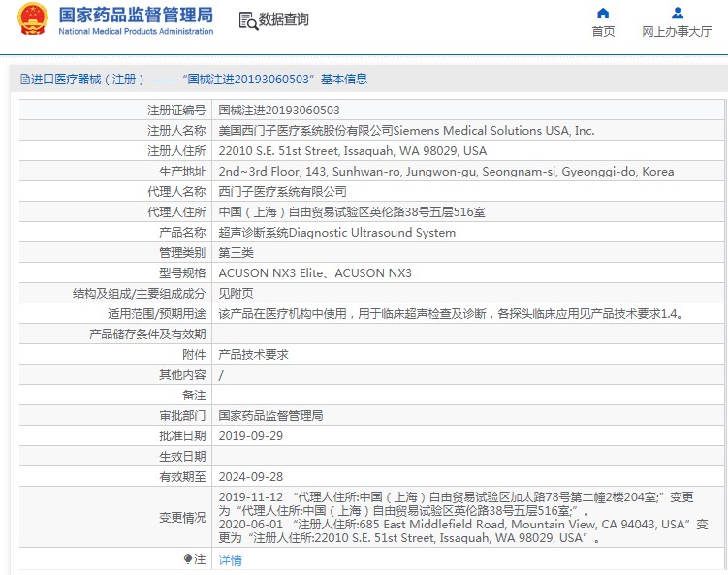This screenshot has height=575, width=728.
Task: Click the 有效期至 label
Action: (x=182, y=476)
